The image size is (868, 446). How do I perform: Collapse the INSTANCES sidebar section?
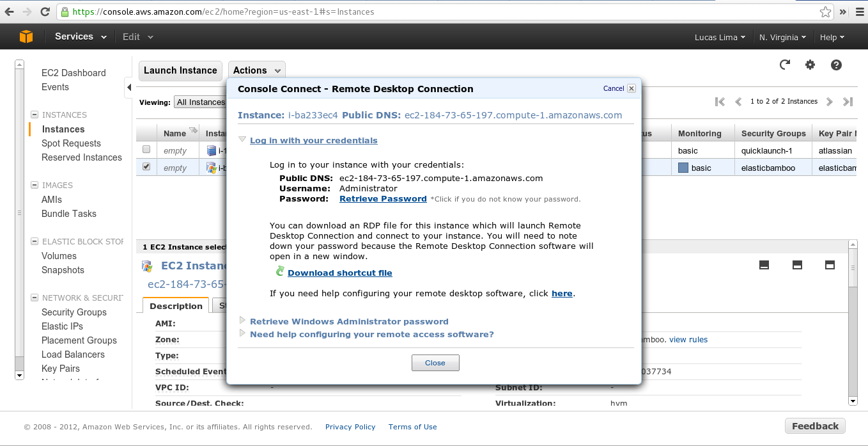click(35, 115)
